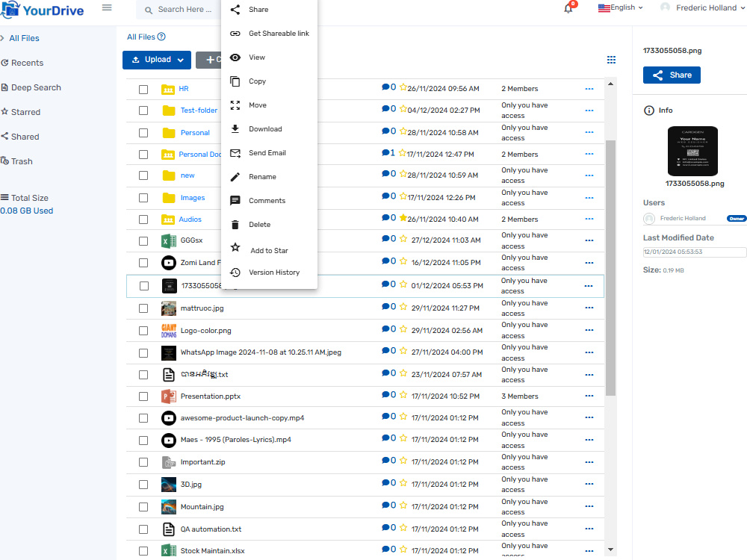
Task: Click the Last Modified Date field
Action: (x=694, y=252)
